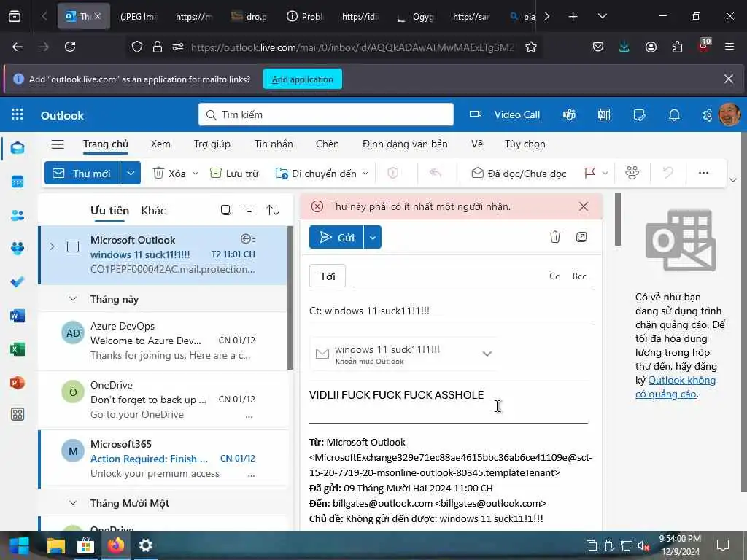Click Thư mới to compose
Screen dimensions: 747x560
[82, 173]
